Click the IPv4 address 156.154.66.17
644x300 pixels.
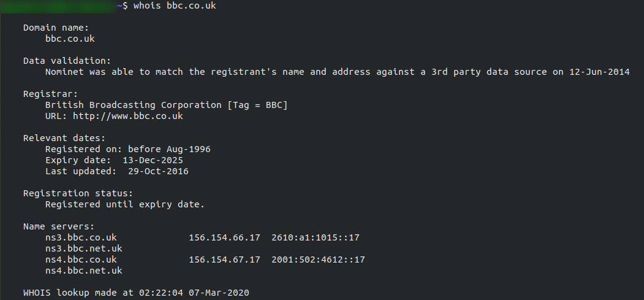[224, 237]
